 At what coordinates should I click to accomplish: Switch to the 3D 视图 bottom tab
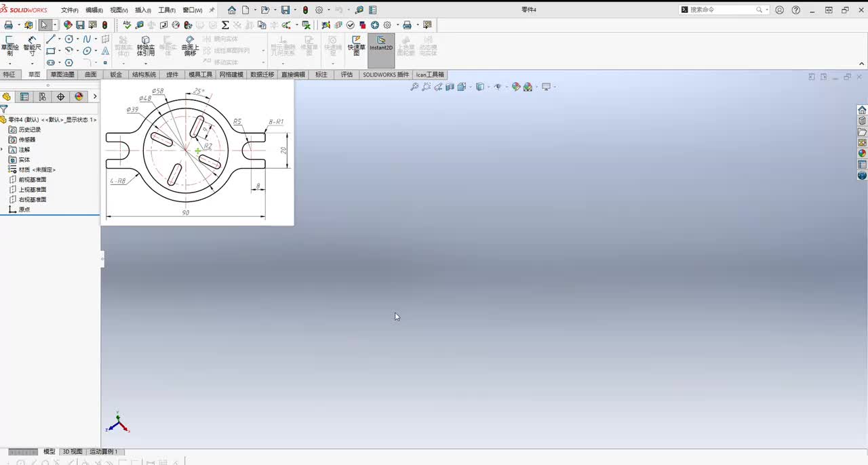click(73, 451)
